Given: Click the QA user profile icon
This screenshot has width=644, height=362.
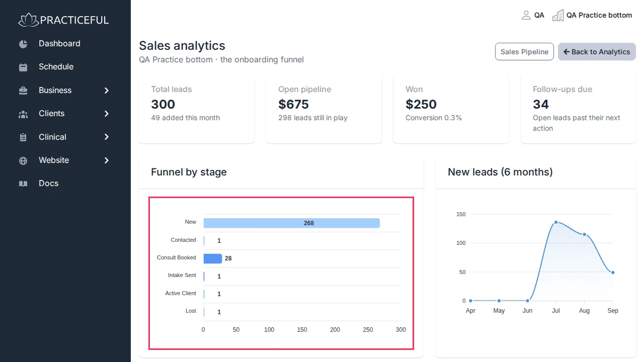Looking at the screenshot, I should click(x=526, y=15).
